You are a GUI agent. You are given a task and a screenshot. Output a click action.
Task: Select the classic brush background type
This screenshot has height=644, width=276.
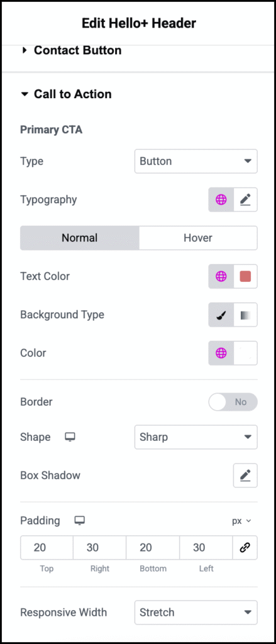click(221, 315)
